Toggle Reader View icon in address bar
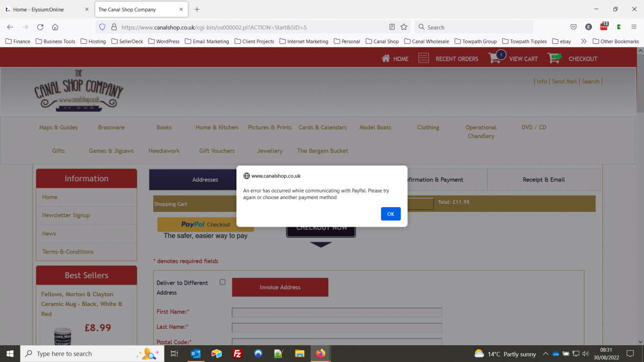Viewport: 644px width, 362px height. (392, 27)
